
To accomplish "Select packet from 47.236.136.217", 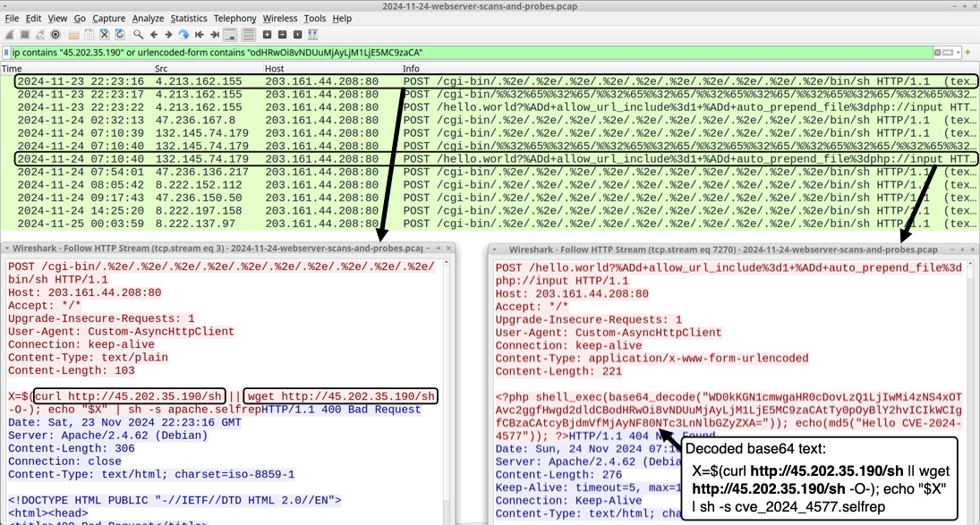I will [490, 172].
